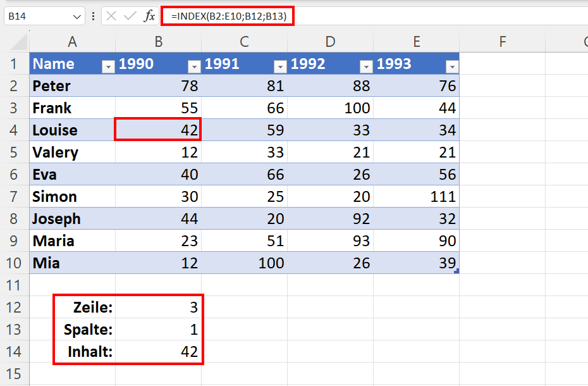Click the Name table header cell
Viewport: 588px width, 386px height.
[72, 63]
